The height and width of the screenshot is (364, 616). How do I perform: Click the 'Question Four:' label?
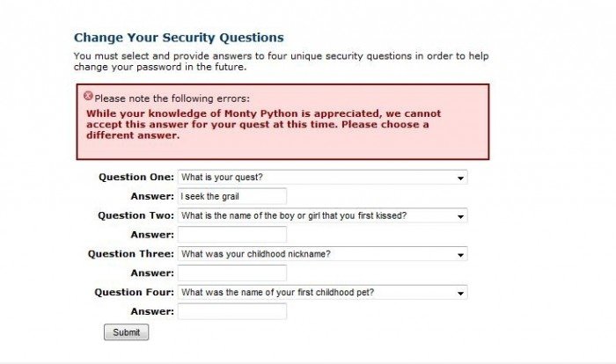pyautogui.click(x=135, y=293)
